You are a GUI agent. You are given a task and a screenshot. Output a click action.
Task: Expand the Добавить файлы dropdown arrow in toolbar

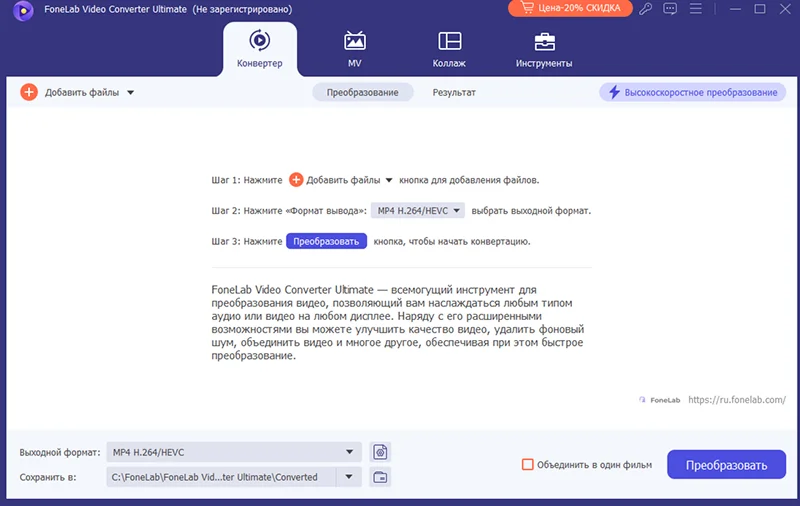point(131,93)
